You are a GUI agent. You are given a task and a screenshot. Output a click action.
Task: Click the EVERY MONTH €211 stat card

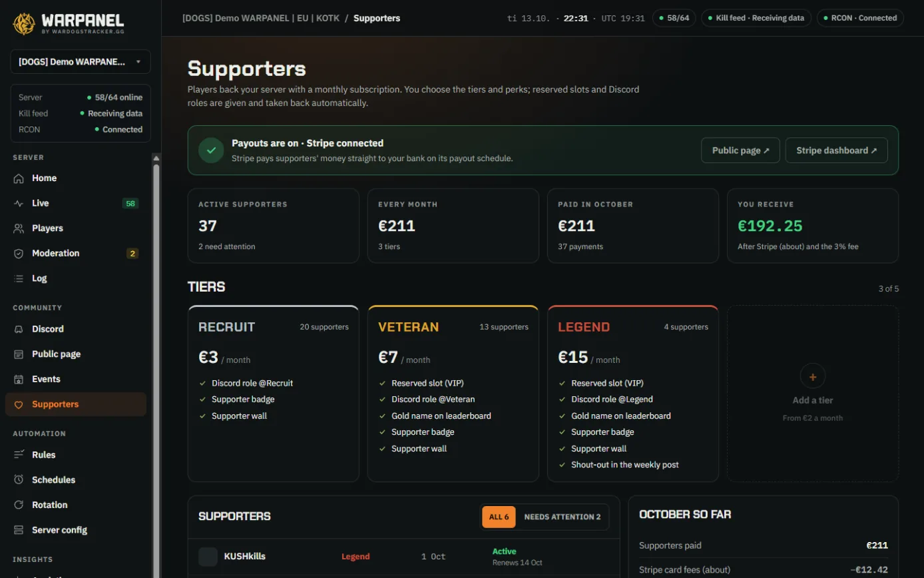click(453, 226)
